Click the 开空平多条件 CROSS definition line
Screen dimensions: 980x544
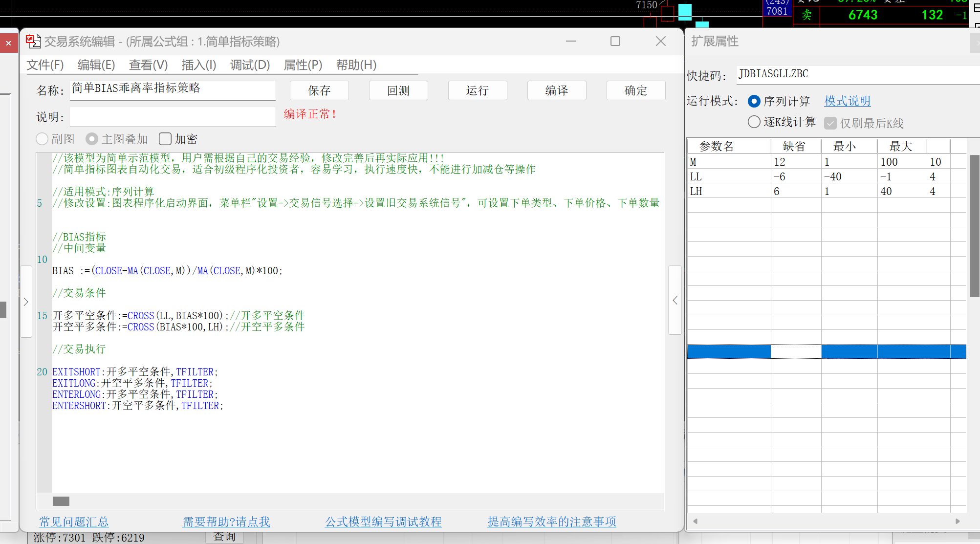[x=178, y=327]
